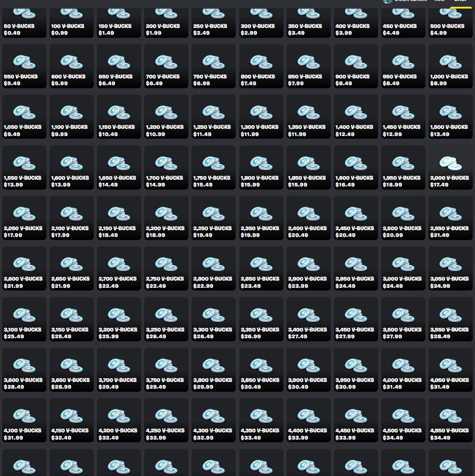Click the "3,750 V-BUCKS" label
The width and height of the screenshot is (475, 476).
(164, 380)
